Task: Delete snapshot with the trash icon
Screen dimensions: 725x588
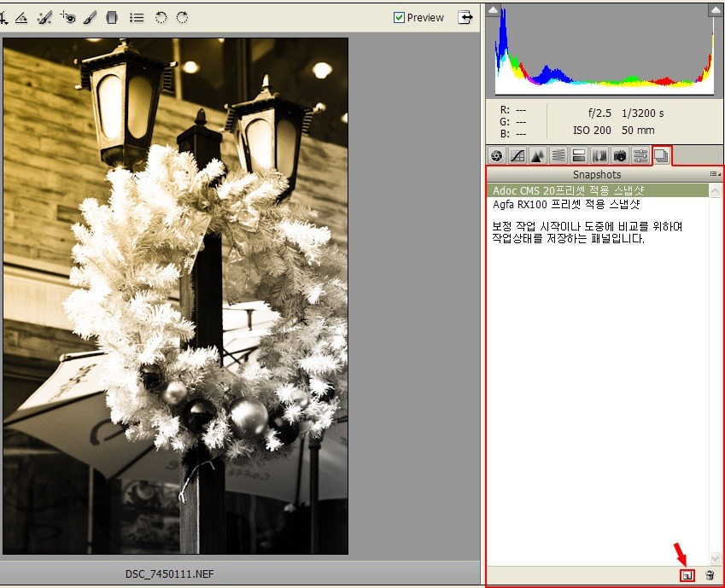Action: click(x=710, y=576)
